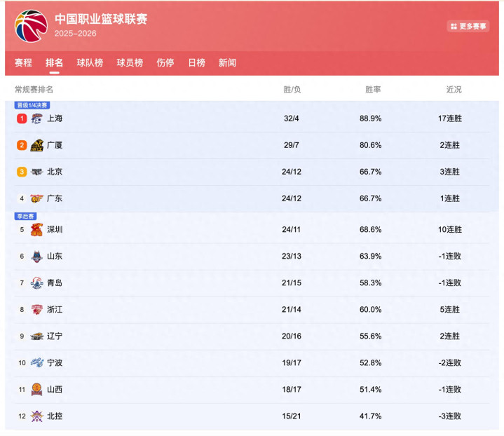
Task: Click the 宁波 team logo
Action: tap(36, 362)
